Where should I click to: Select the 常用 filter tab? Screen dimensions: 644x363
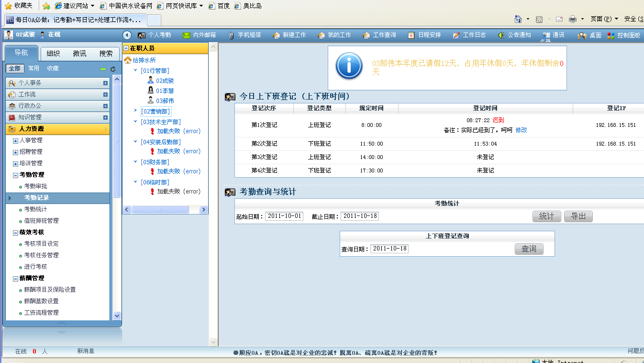click(x=33, y=68)
